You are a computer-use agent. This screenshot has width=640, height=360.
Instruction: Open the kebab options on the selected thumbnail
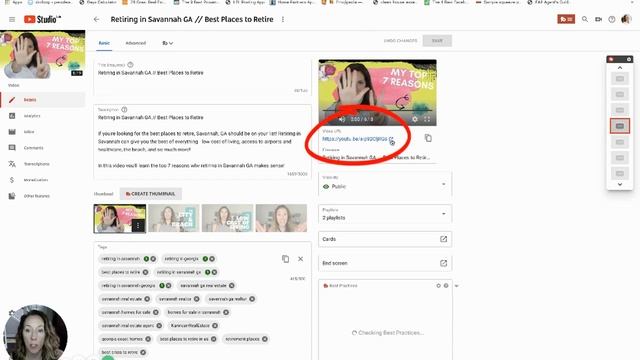coord(138,226)
